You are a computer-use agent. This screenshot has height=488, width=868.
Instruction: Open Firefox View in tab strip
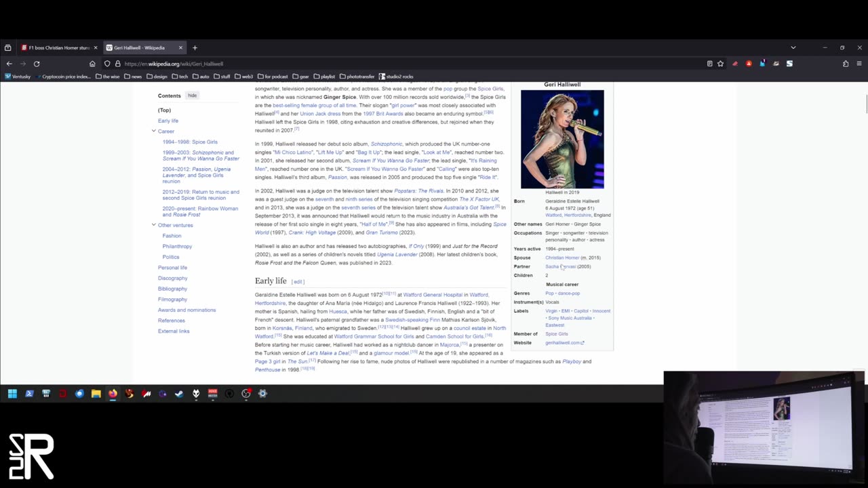[7, 47]
